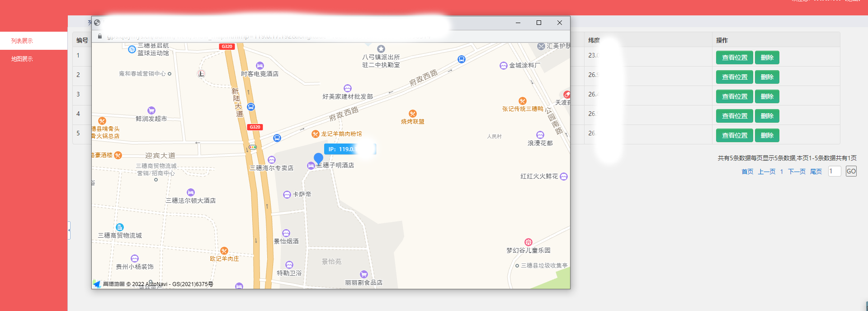Delete row 5 using 删除 button
868x311 pixels.
(x=767, y=135)
